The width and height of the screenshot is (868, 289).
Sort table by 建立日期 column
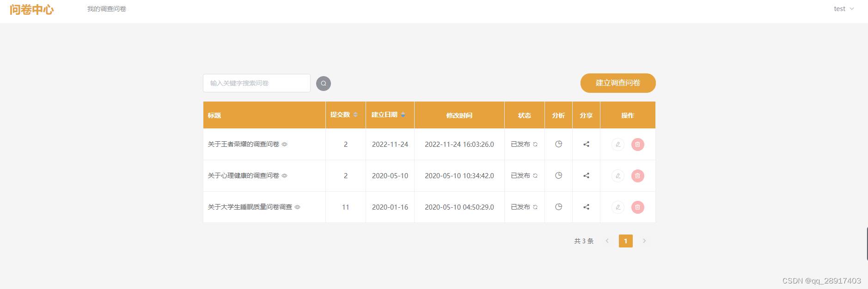pyautogui.click(x=388, y=114)
